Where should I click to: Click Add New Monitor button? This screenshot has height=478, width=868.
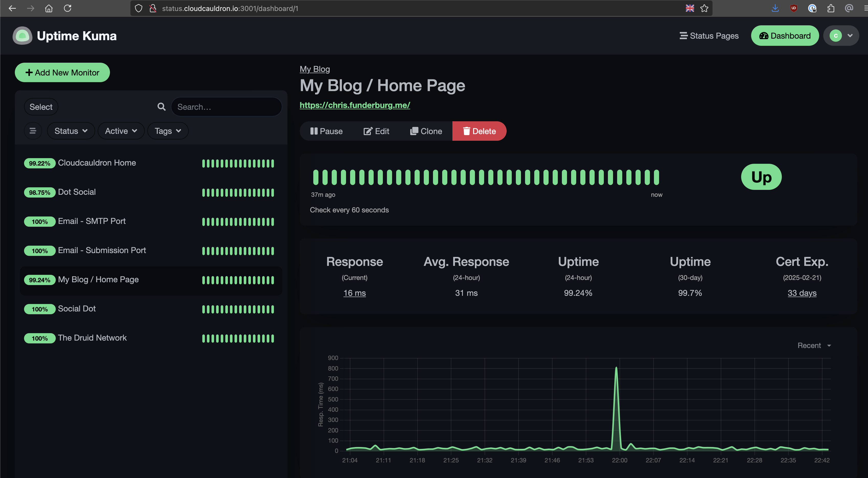click(x=62, y=72)
